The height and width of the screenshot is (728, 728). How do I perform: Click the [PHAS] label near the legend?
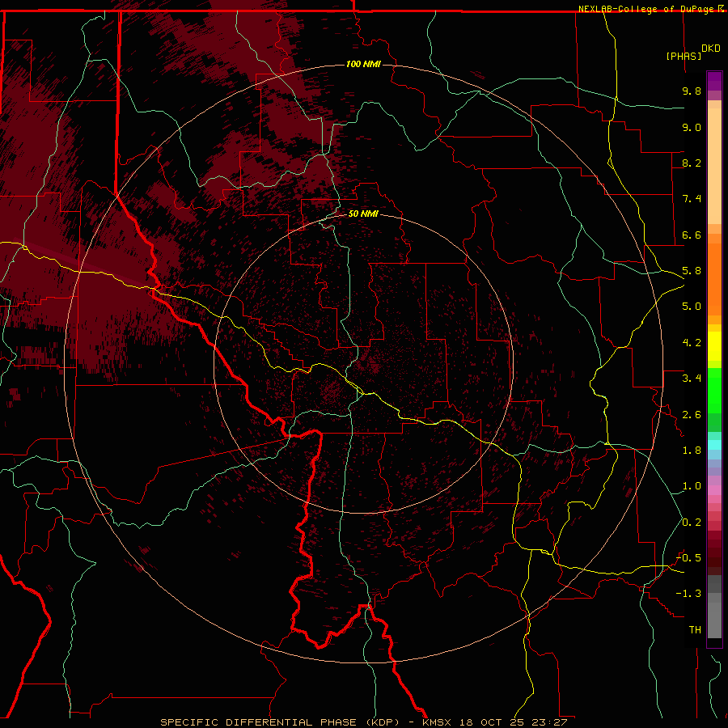coord(684,56)
